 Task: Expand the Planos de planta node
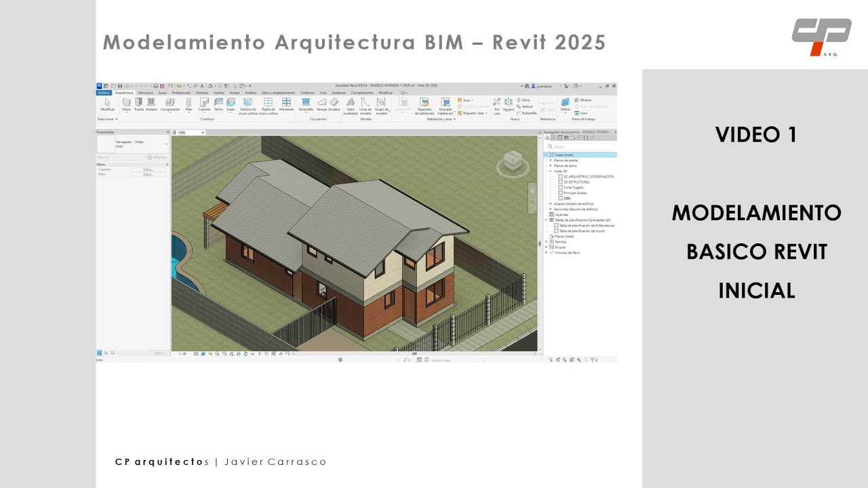pos(551,161)
